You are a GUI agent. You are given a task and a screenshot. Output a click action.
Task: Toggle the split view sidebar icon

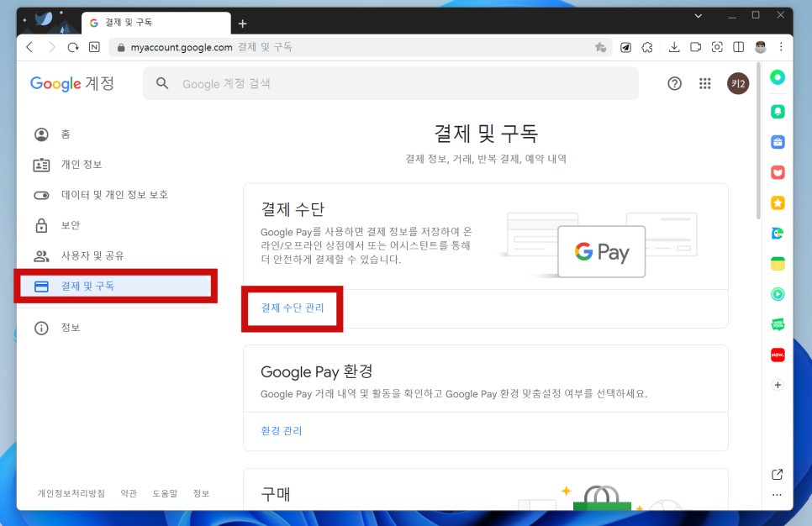click(x=739, y=47)
